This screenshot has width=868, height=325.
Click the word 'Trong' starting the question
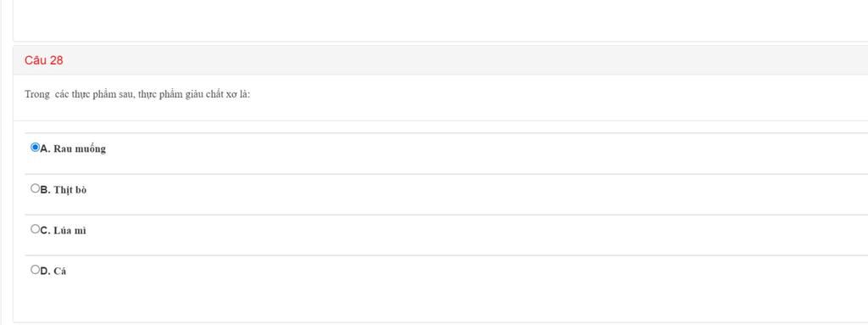(37, 94)
